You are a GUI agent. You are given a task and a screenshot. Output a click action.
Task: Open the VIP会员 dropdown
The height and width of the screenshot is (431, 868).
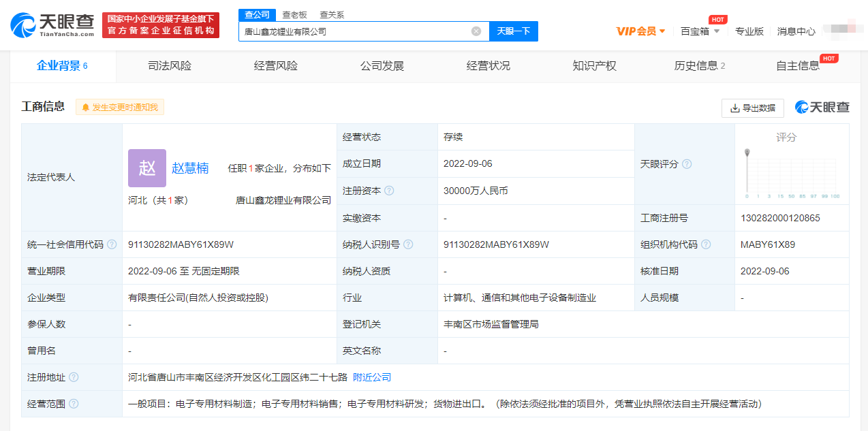click(640, 31)
